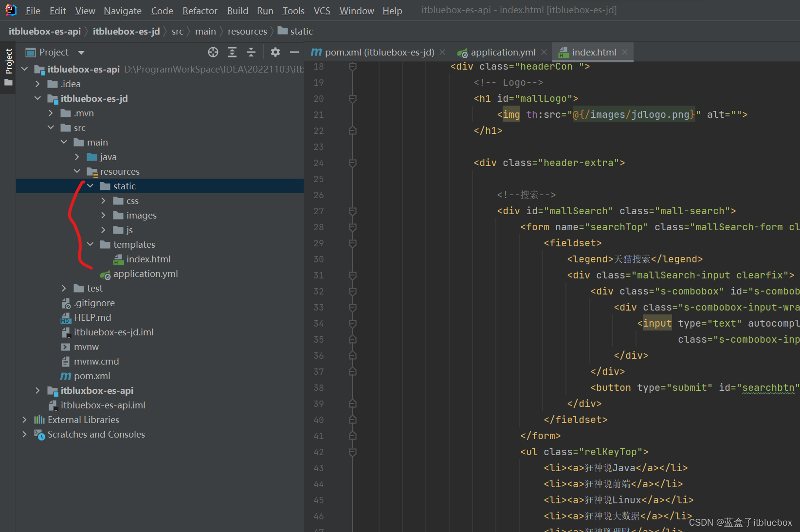This screenshot has width=800, height=532.
Task: Click line number 30 in the gutter
Action: [319, 259]
